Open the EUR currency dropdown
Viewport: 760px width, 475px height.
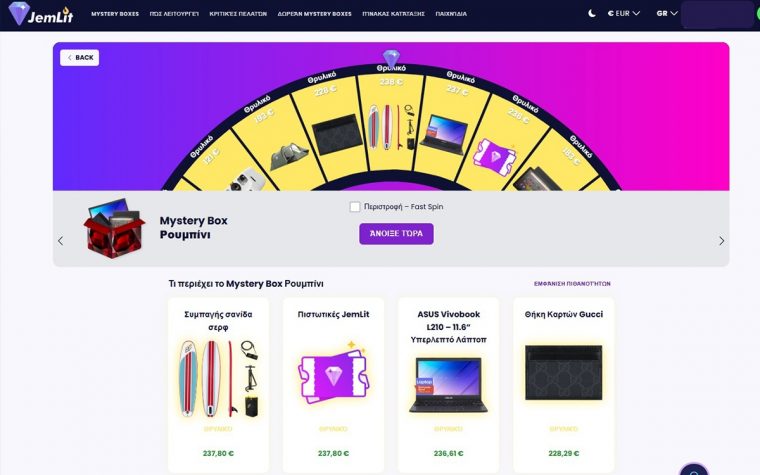[x=624, y=14]
